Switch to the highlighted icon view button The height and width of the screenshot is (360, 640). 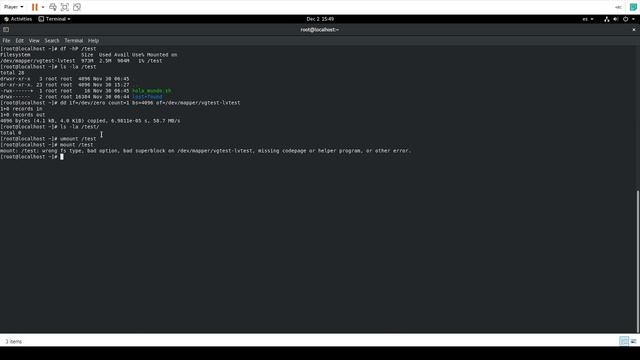tap(624, 341)
